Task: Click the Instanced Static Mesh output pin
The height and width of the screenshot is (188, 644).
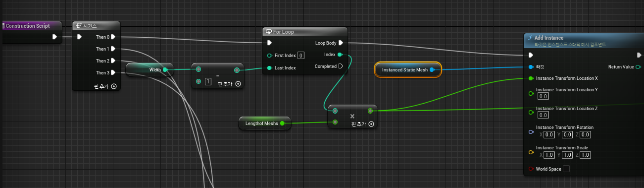Action: tap(432, 70)
